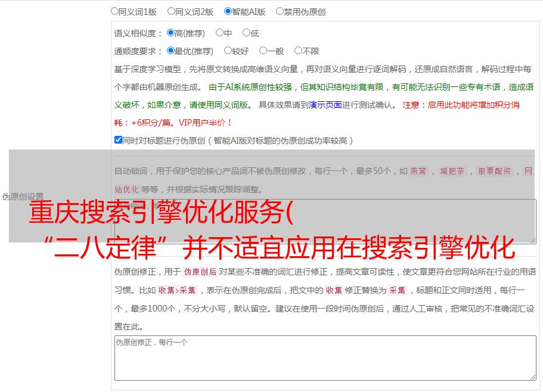Toggle 同时对标题进行伪原创 checkbox
The image size is (543, 392).
coord(118,140)
